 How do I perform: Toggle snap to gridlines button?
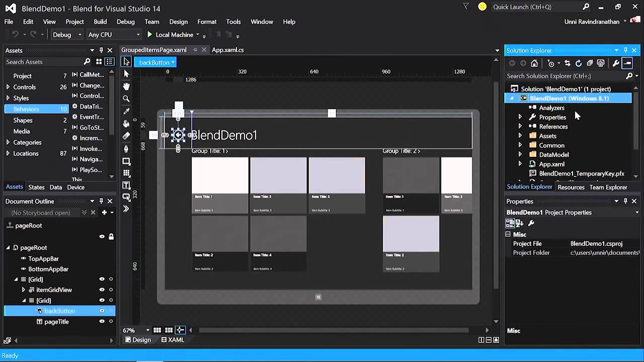coord(169,330)
